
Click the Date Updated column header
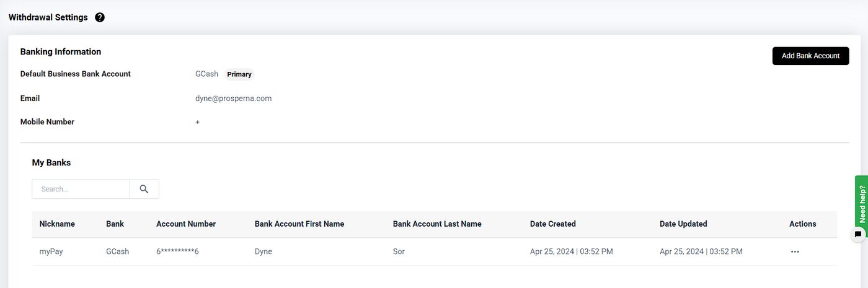[x=683, y=224]
